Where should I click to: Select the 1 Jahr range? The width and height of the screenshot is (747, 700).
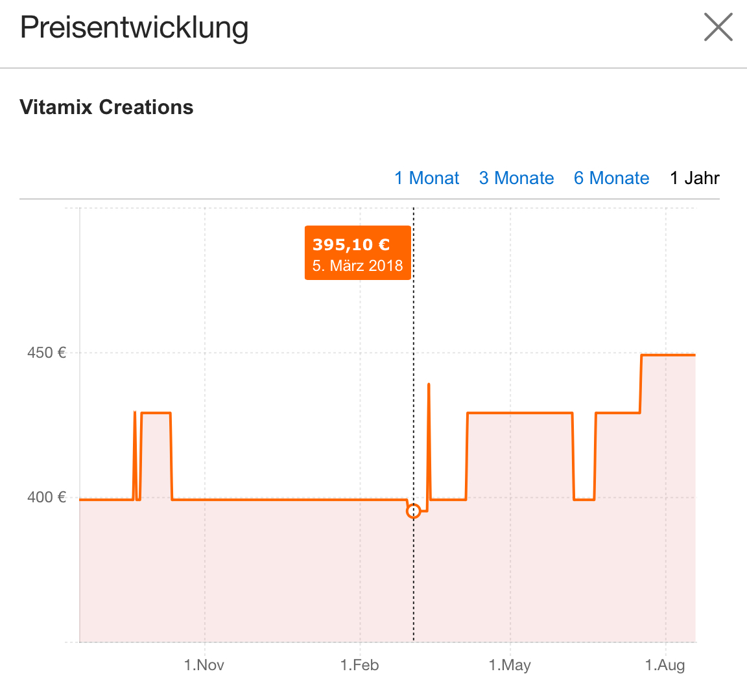pos(694,178)
